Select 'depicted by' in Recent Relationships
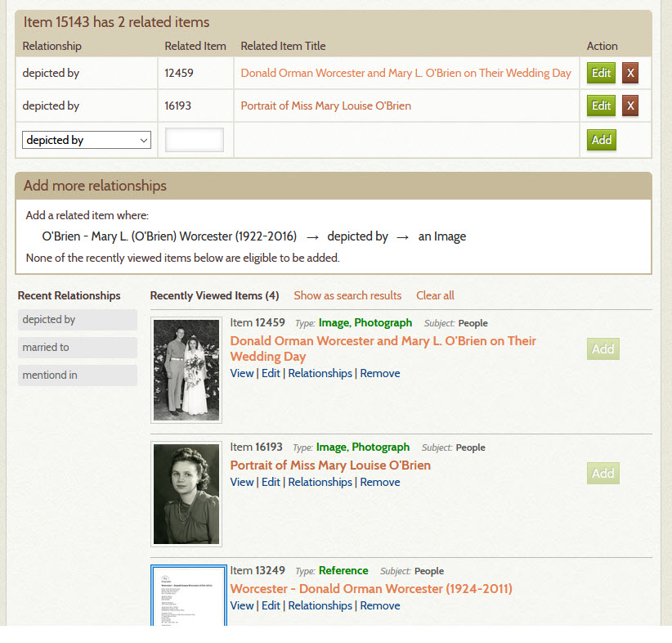 pyautogui.click(x=78, y=320)
